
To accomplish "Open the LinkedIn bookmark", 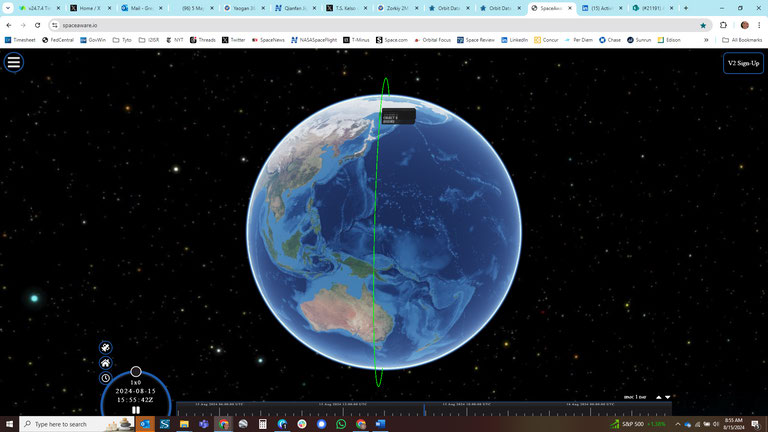I will click(514, 40).
